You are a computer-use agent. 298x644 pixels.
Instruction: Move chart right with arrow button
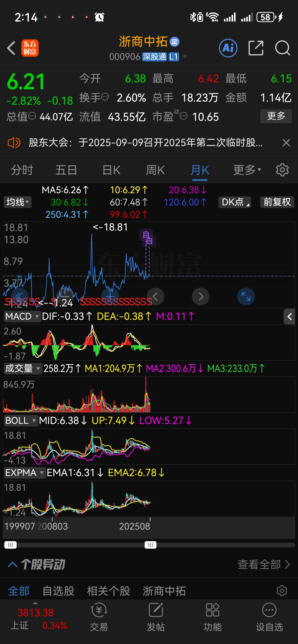[x=201, y=296]
